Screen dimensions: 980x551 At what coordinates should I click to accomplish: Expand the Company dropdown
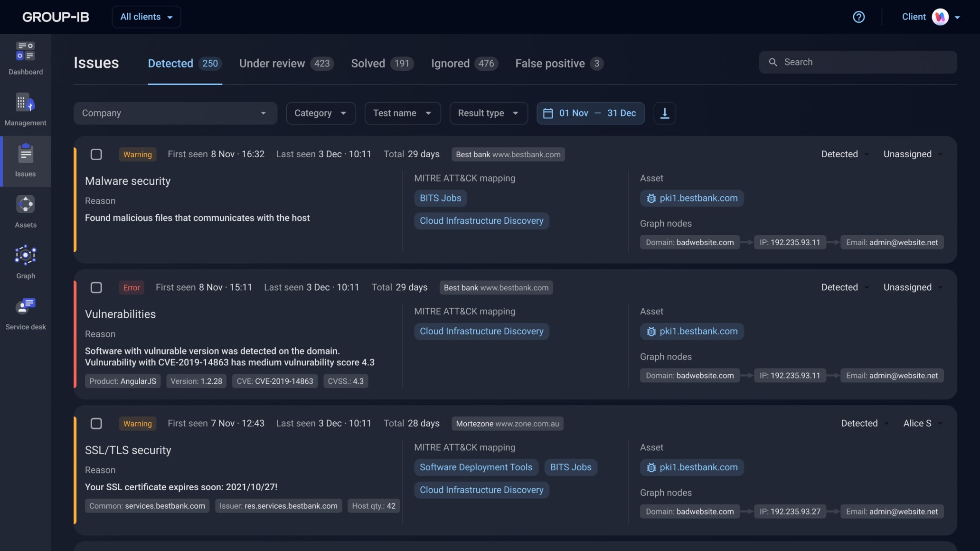point(175,114)
